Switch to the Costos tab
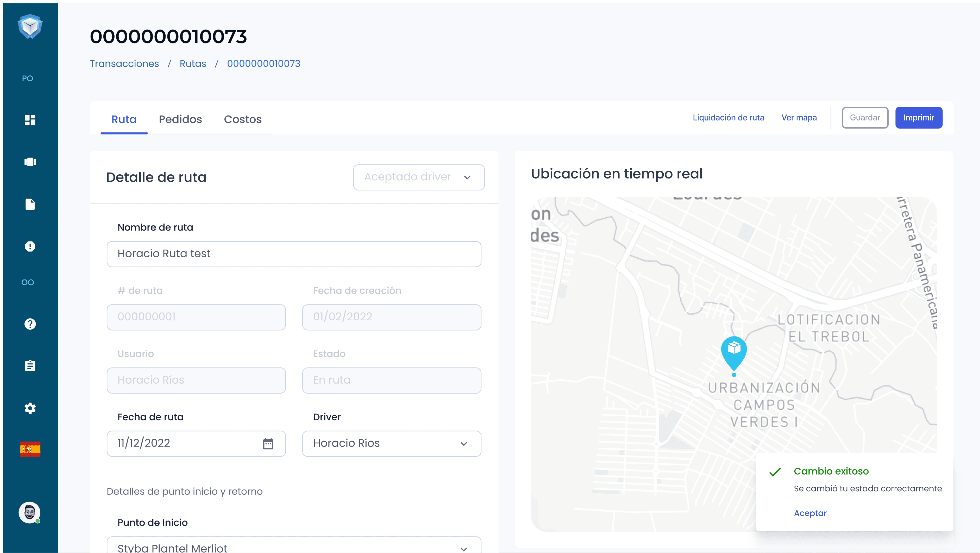 pyautogui.click(x=243, y=119)
